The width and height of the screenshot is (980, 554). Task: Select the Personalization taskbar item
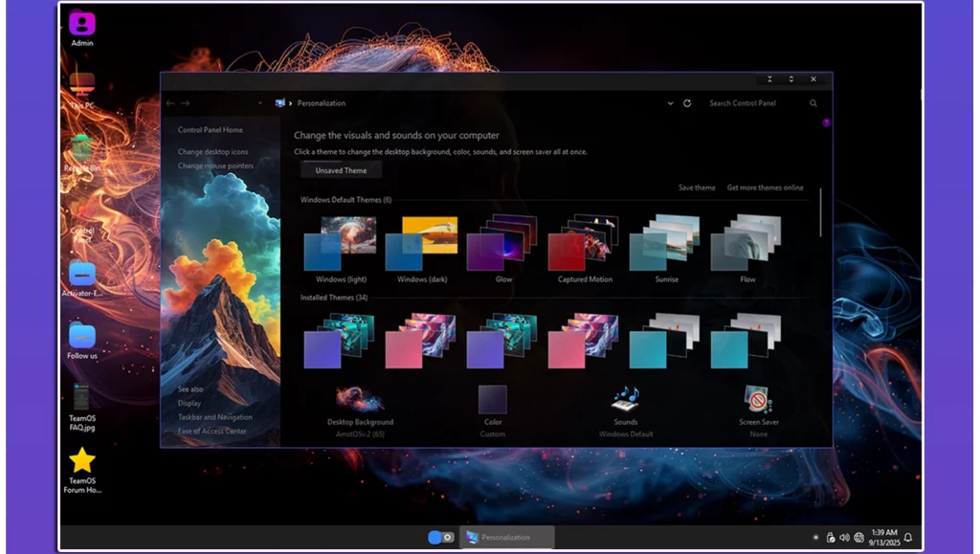(507, 537)
